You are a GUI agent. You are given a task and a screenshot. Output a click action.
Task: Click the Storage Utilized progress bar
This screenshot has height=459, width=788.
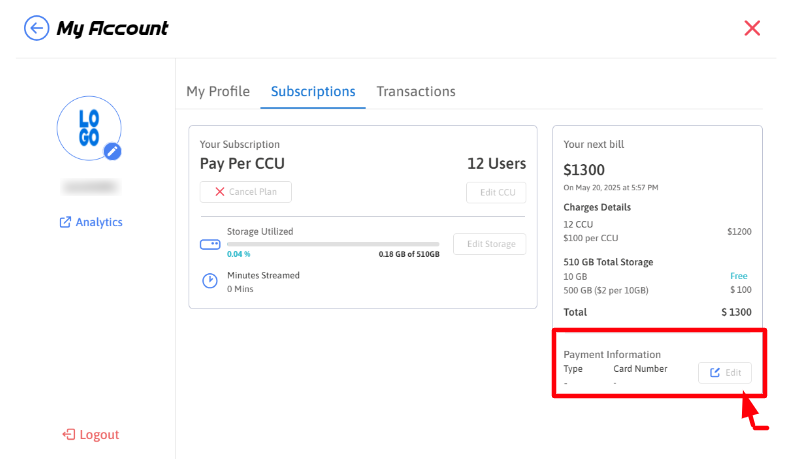tap(332, 244)
